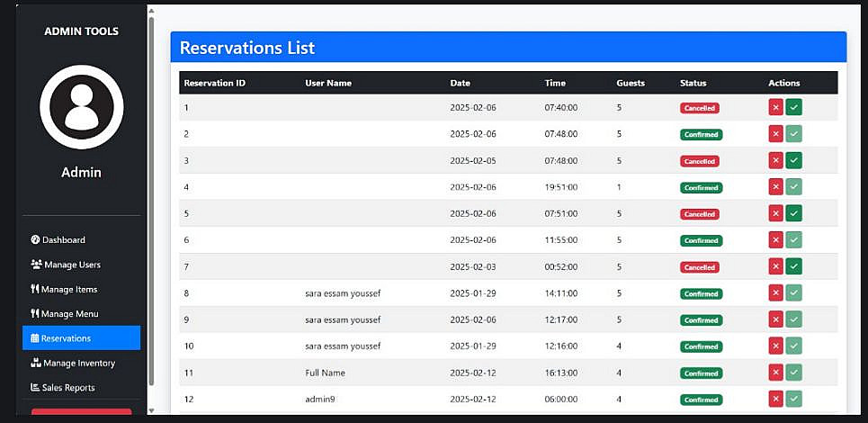Click Confirmed status badge for reservation 2
This screenshot has height=423, width=868.
point(702,134)
